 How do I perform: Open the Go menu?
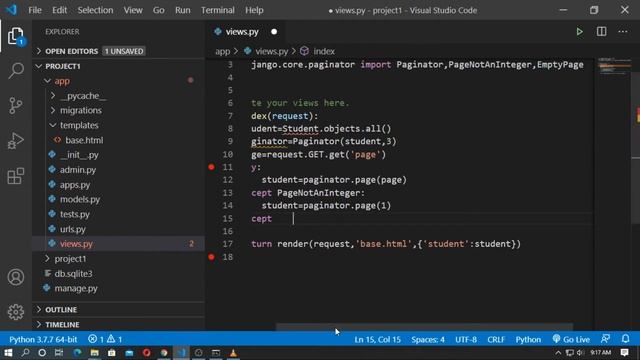(158, 10)
